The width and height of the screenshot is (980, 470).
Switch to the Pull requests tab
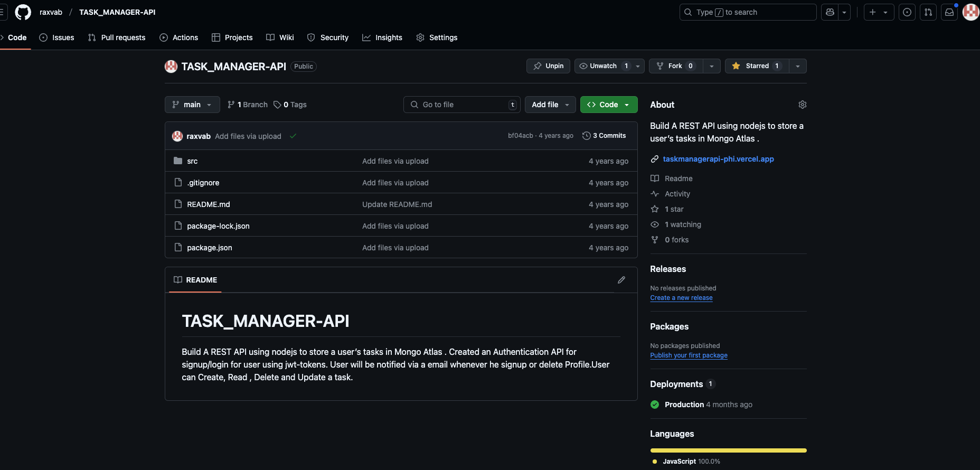(117, 37)
